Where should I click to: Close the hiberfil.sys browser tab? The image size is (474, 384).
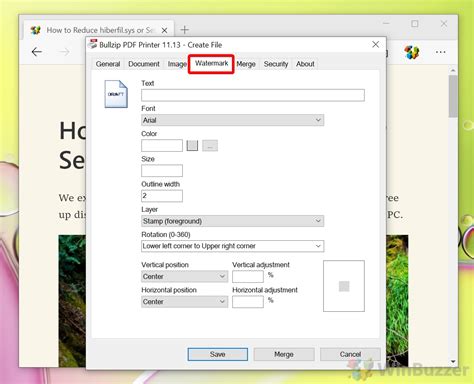click(x=164, y=30)
